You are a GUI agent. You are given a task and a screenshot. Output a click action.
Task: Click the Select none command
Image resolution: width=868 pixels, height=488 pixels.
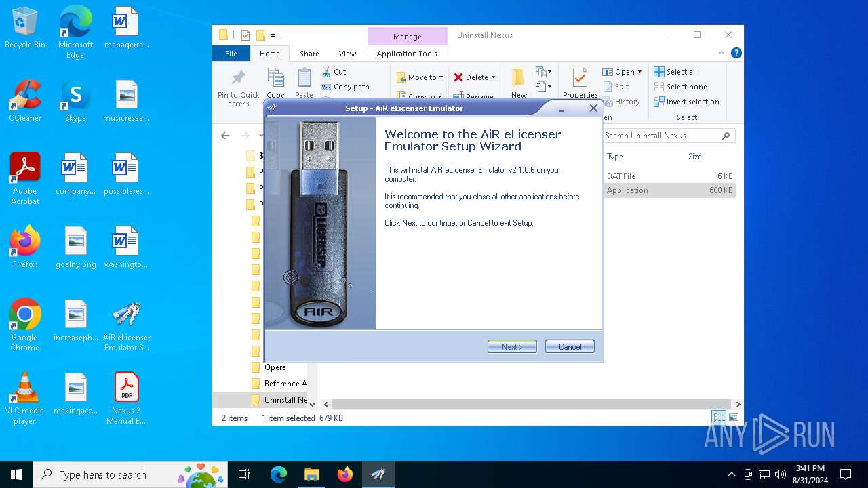[680, 87]
